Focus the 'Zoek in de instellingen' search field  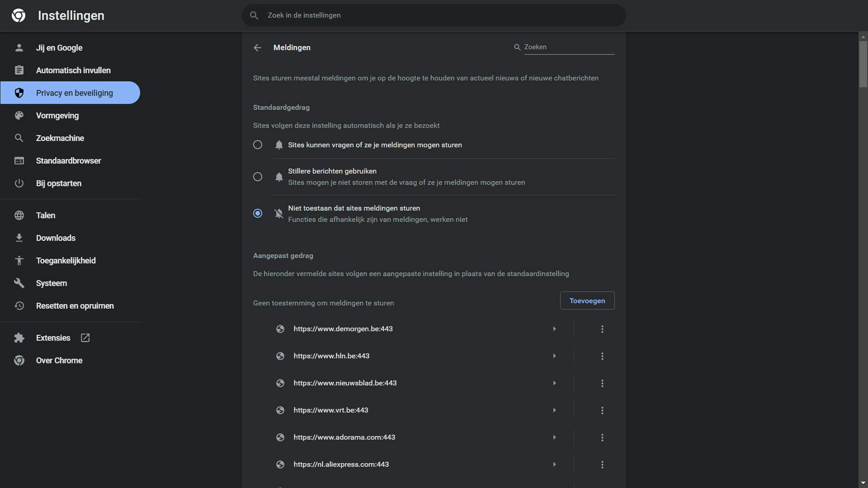(434, 15)
